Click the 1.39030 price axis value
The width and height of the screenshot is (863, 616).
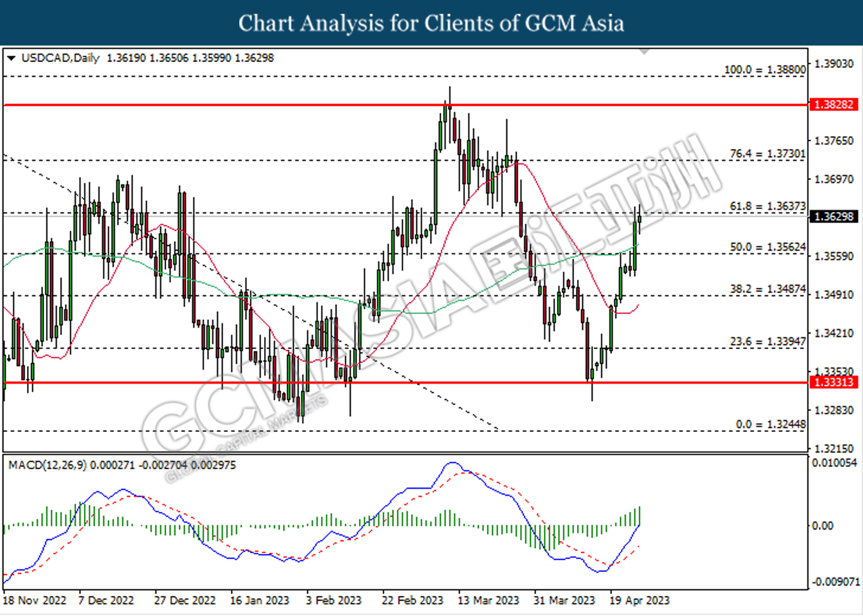pyautogui.click(x=834, y=64)
